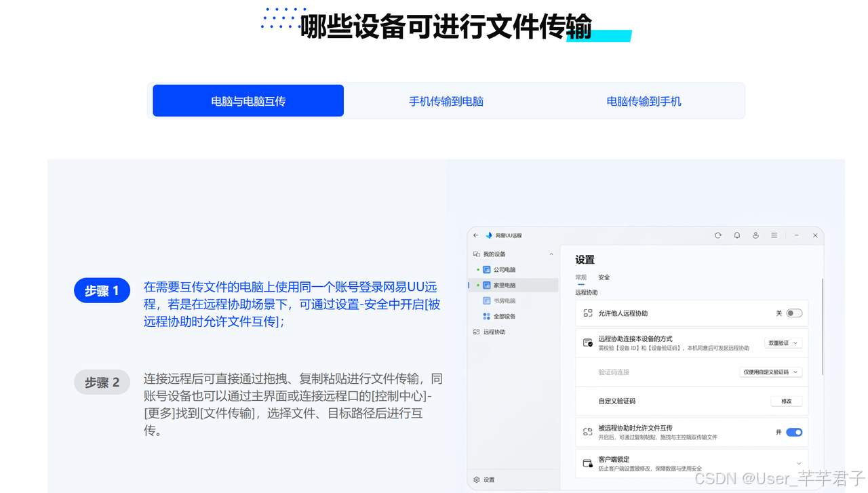
Task: Click the 书房电脑 computer icon
Action: (487, 301)
